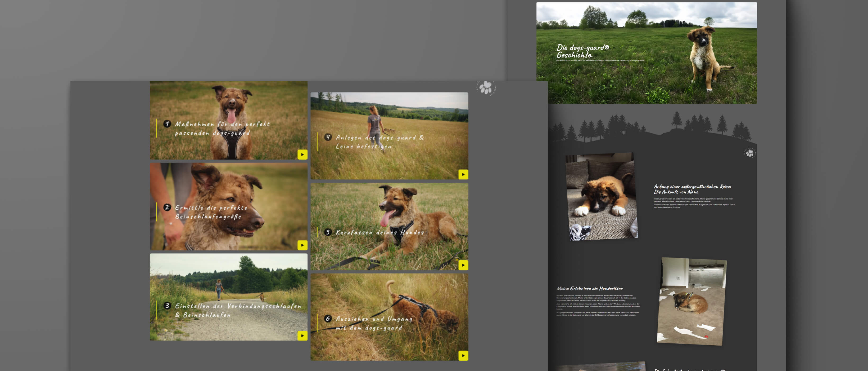Play the Maßnehmen video via yellow button
This screenshot has height=371, width=868.
(x=302, y=154)
